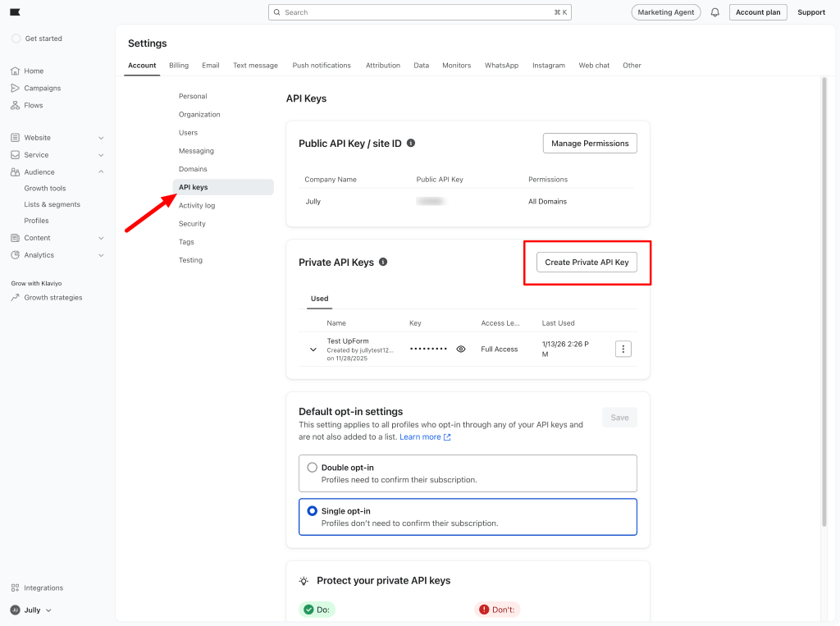This screenshot has width=840, height=626.
Task: Open the Attribution tab
Action: pos(383,66)
